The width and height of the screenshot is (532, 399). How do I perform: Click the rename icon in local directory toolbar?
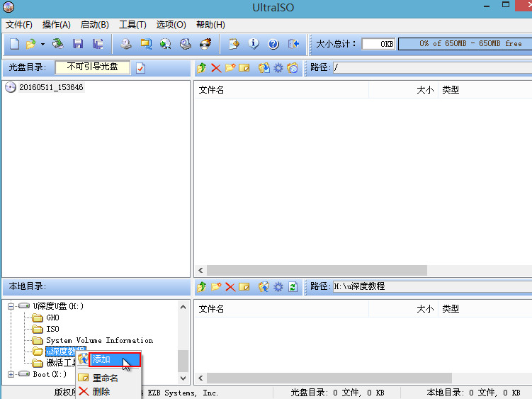(244, 287)
